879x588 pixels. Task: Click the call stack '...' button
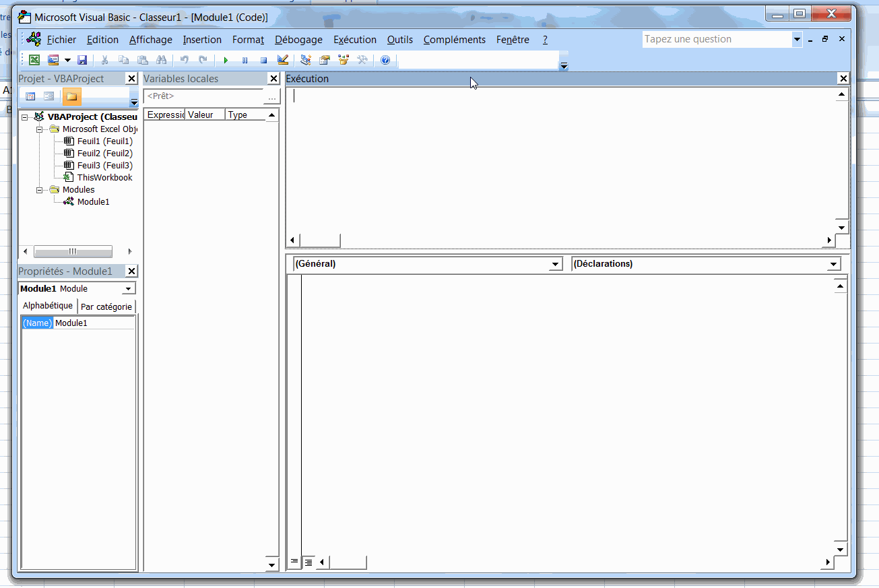point(272,96)
